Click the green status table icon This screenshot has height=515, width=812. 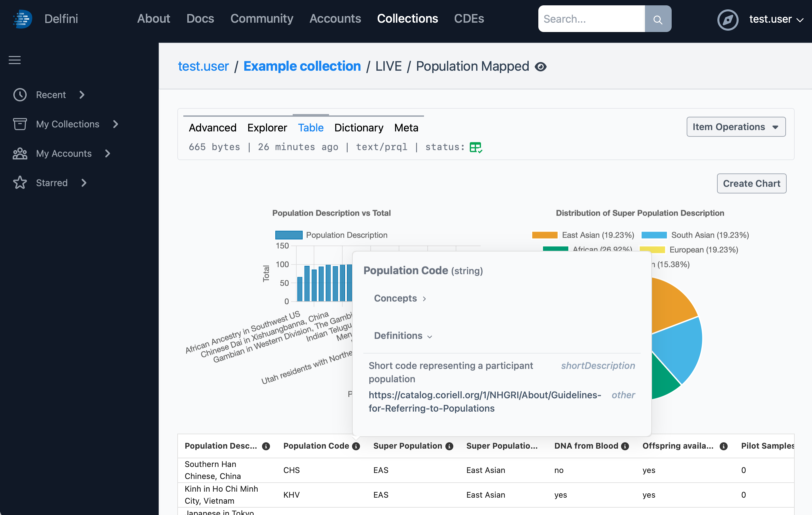pos(476,147)
